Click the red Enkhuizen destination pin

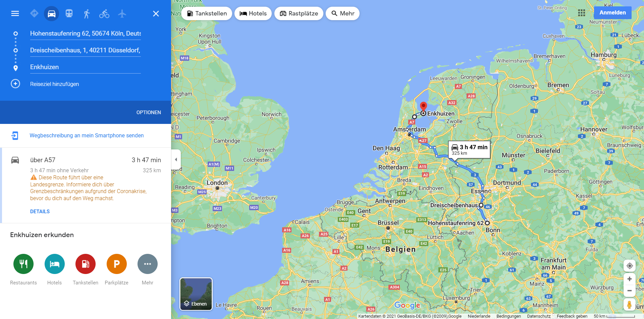424,107
